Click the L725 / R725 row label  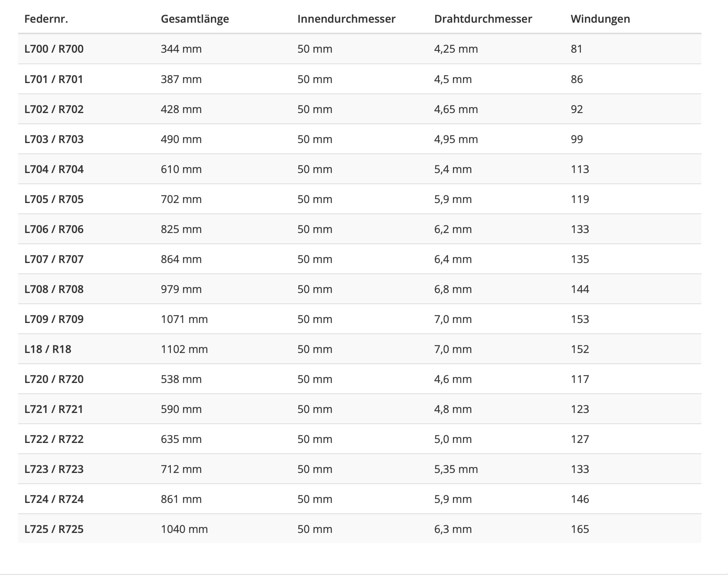[x=54, y=529]
